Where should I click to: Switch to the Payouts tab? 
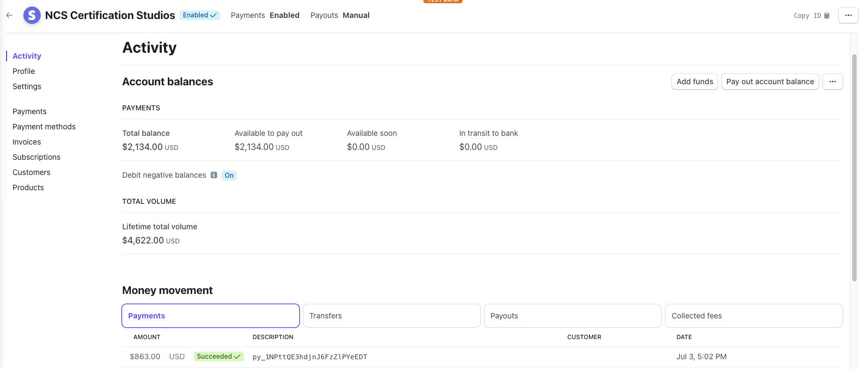coord(572,316)
